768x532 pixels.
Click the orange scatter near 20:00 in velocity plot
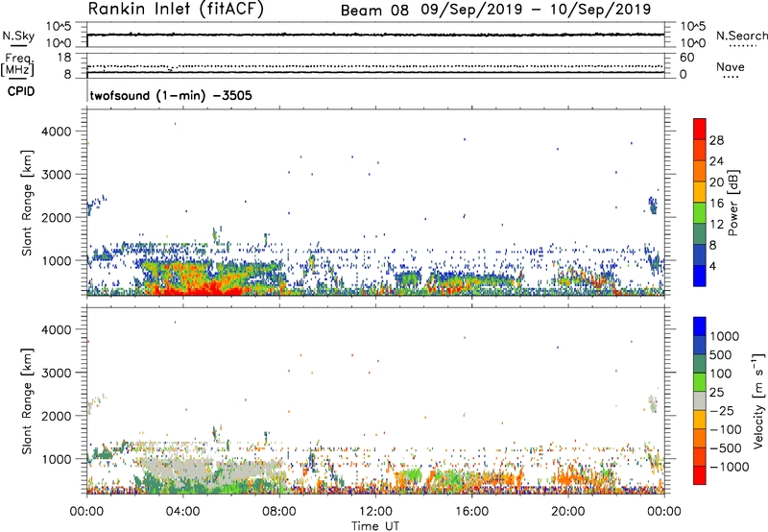point(570,475)
